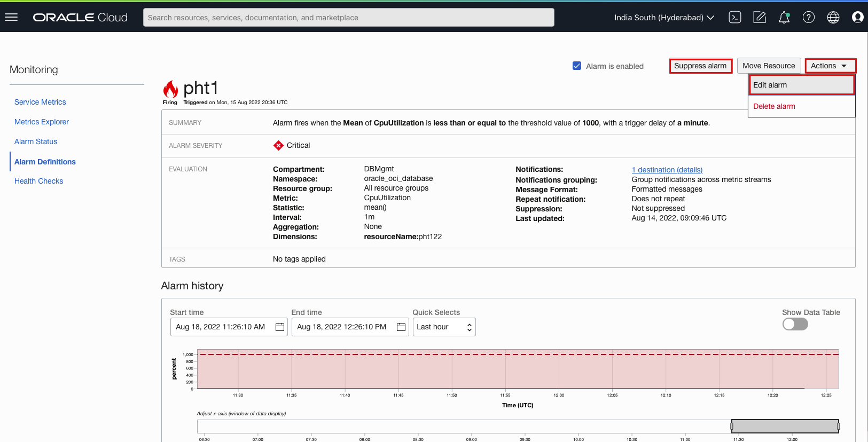868x442 pixels.
Task: Open the user profile avatar icon
Action: tap(857, 17)
